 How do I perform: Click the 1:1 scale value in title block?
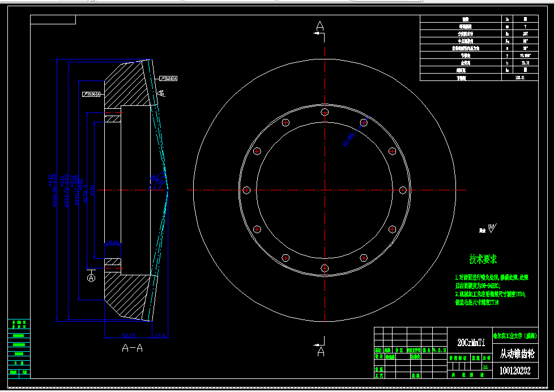click(x=485, y=367)
